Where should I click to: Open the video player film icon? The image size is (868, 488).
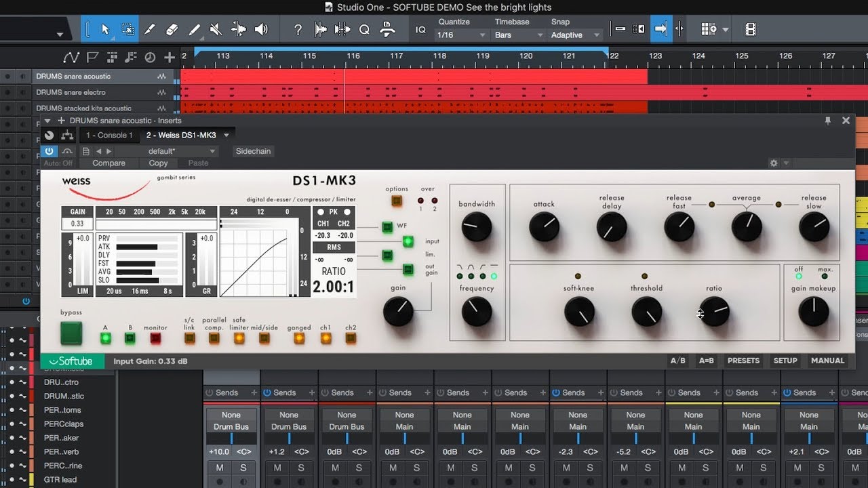click(750, 29)
